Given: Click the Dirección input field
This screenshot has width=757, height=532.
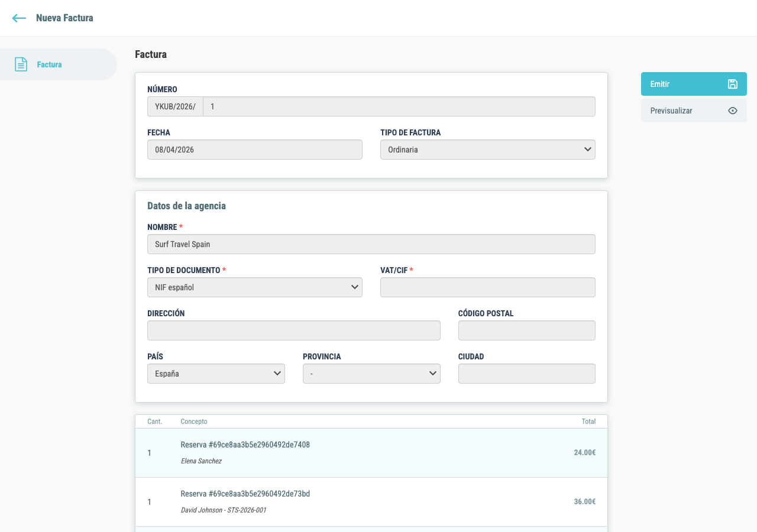Looking at the screenshot, I should pos(294,330).
